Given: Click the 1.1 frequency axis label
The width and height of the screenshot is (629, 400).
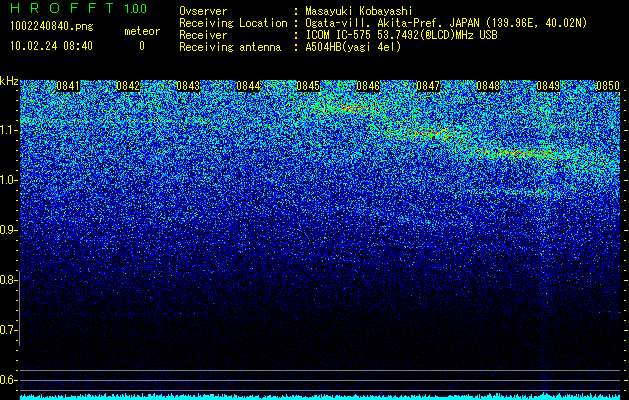Looking at the screenshot, I should 8,130.
